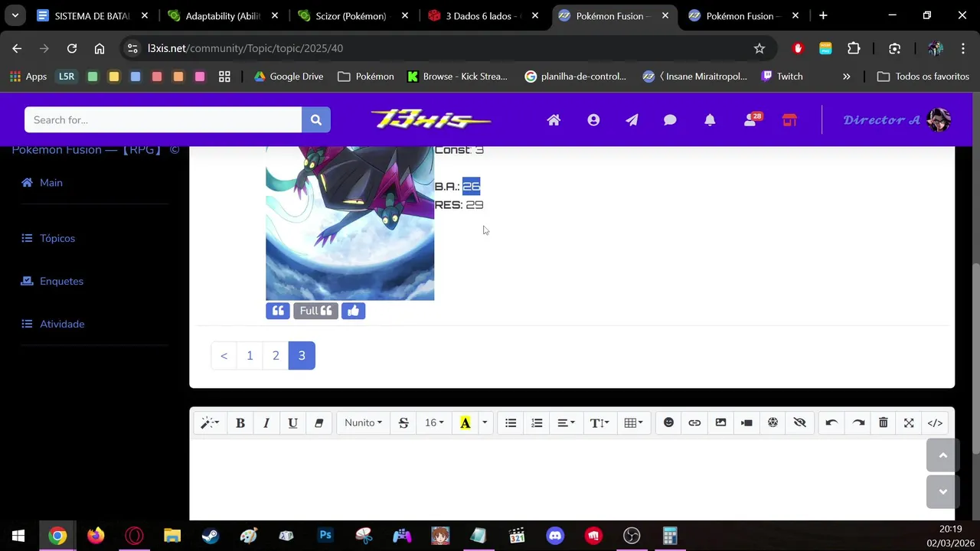Click the eraser clear-format icon
The image size is (980, 551).
(318, 422)
